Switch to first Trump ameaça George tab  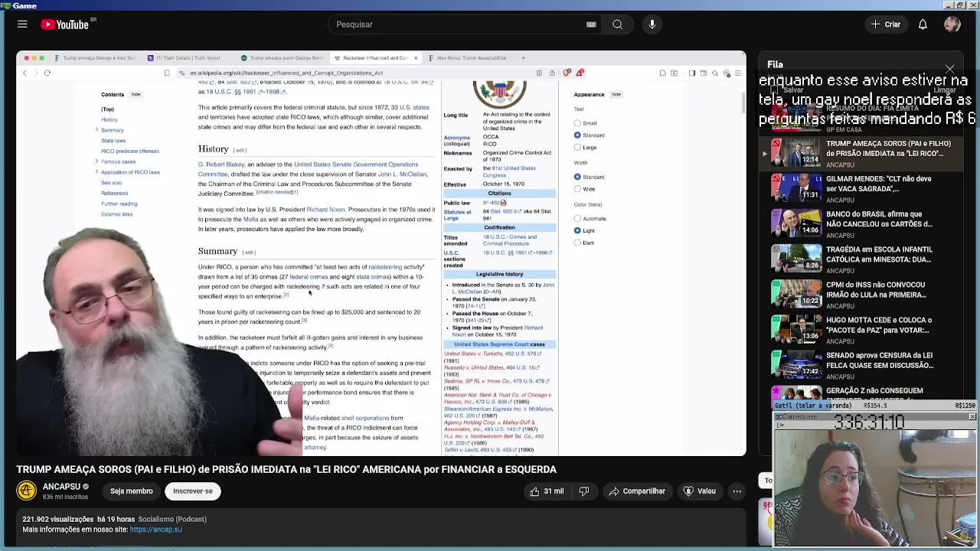(95, 58)
